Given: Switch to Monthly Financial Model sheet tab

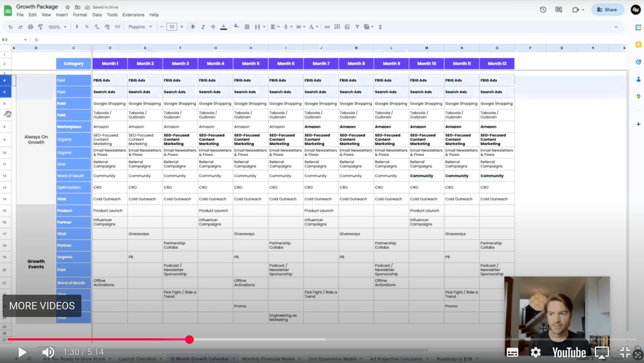Looking at the screenshot, I should pyautogui.click(x=269, y=359).
